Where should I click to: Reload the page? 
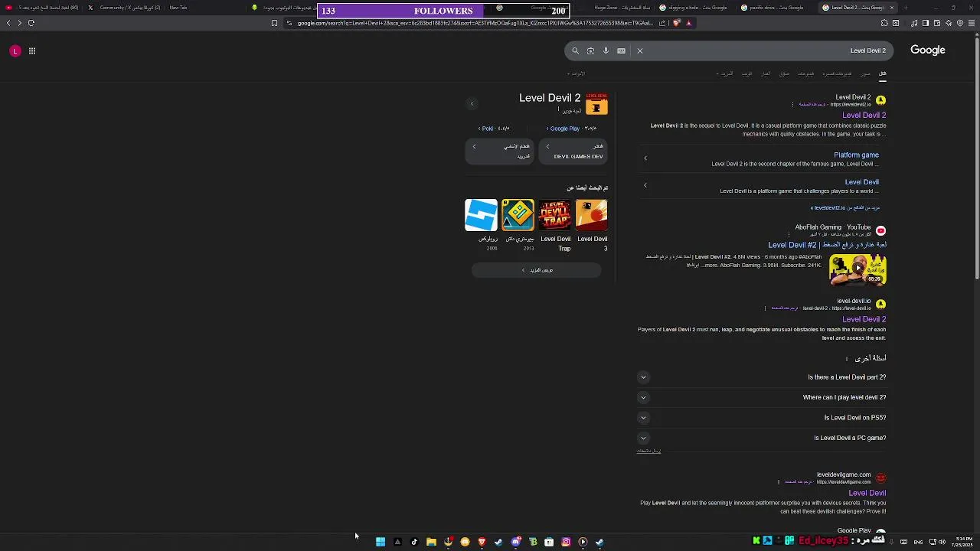click(31, 23)
